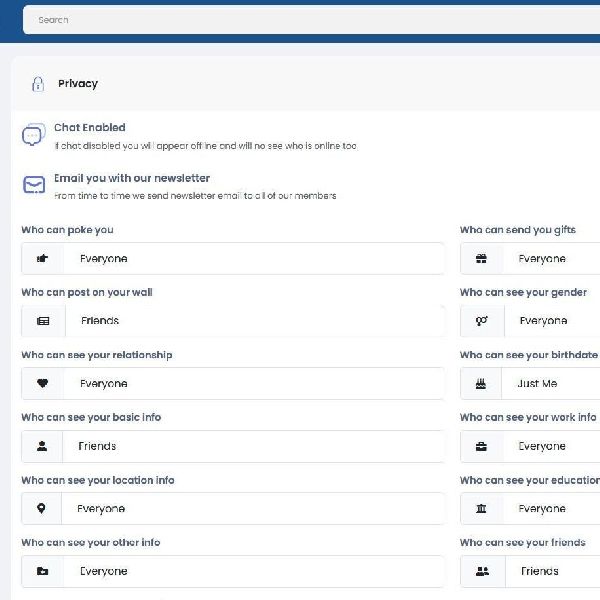Toggle the Chat Enabled setting
600x600 pixels.
point(90,128)
